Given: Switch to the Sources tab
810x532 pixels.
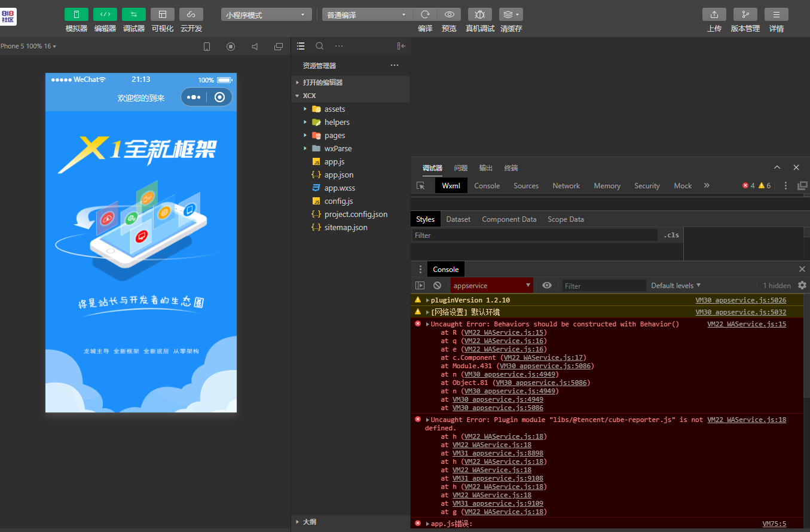Looking at the screenshot, I should 525,186.
